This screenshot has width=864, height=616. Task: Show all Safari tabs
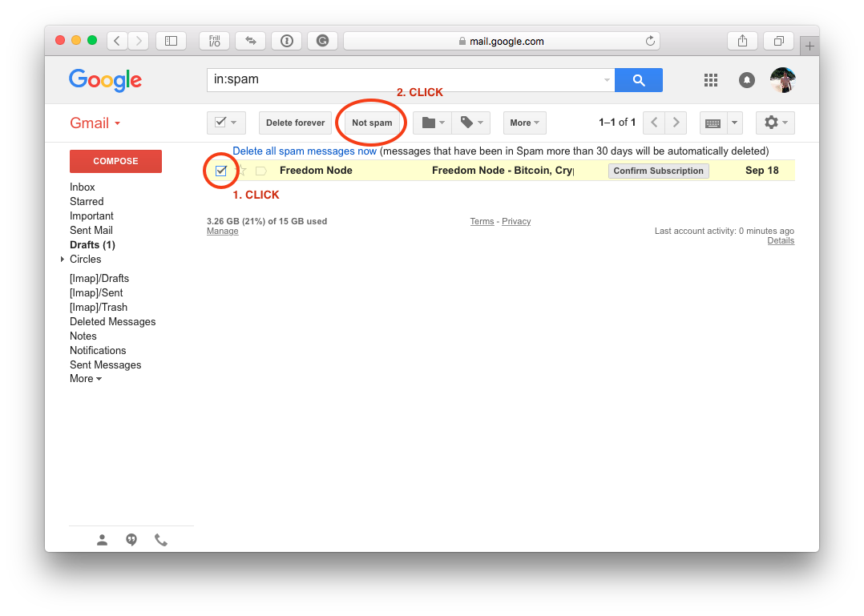[778, 41]
